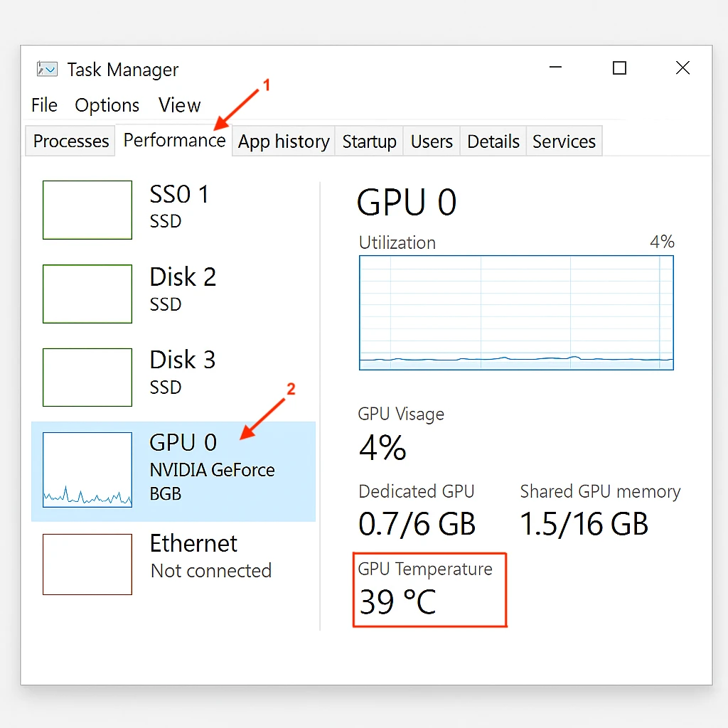Open the File menu
This screenshot has height=728, width=728.
click(x=44, y=105)
